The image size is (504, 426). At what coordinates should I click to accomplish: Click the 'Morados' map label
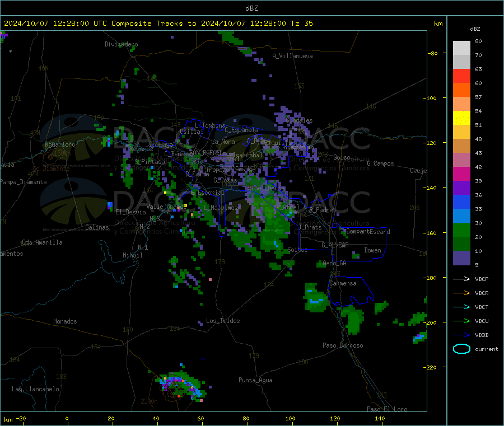[x=65, y=321]
